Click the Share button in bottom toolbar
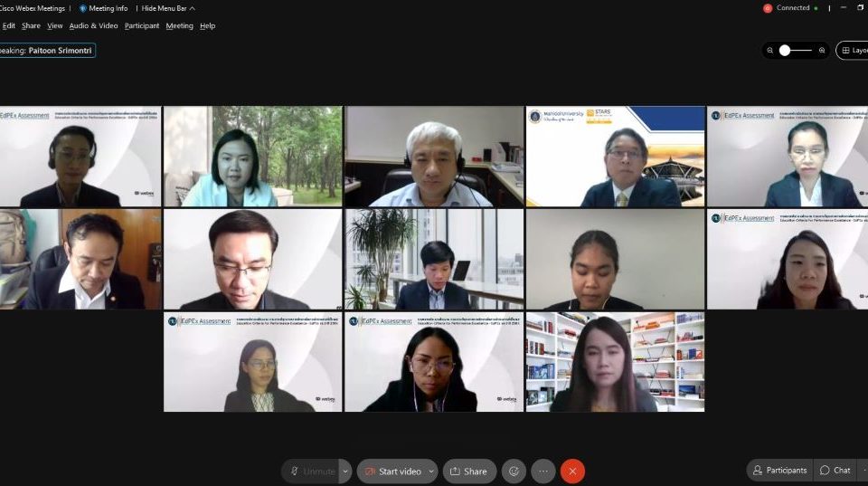This screenshot has height=486, width=868. coord(469,471)
